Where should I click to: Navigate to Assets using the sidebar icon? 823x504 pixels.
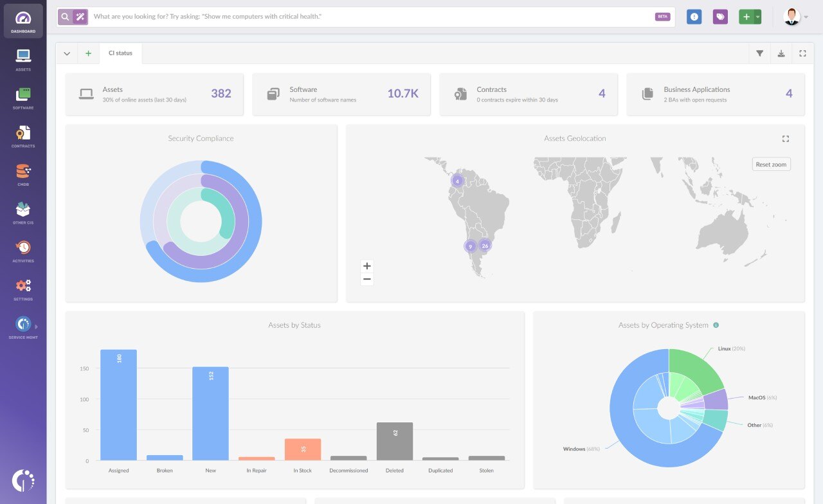coord(23,58)
